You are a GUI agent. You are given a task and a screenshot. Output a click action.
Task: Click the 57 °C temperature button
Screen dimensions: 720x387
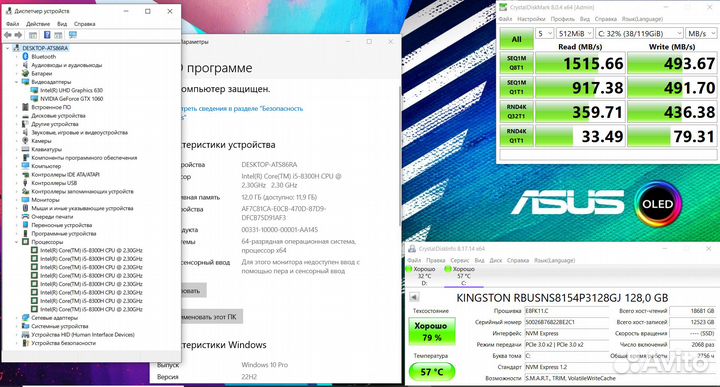click(432, 371)
